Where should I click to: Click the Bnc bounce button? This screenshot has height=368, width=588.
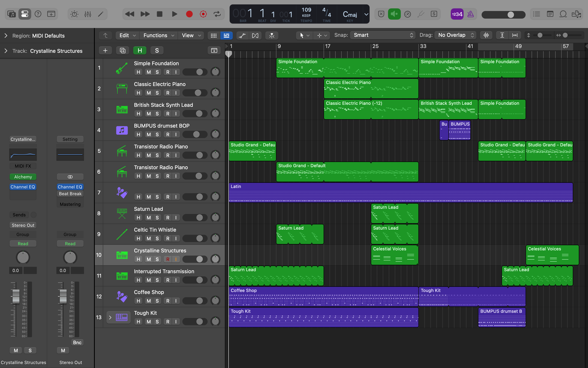(x=77, y=342)
